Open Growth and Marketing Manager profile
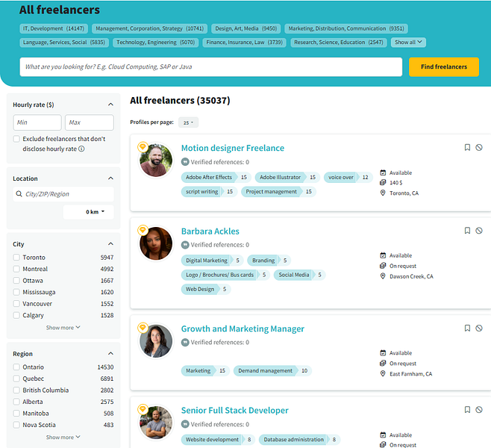The image size is (491, 448). point(243,329)
